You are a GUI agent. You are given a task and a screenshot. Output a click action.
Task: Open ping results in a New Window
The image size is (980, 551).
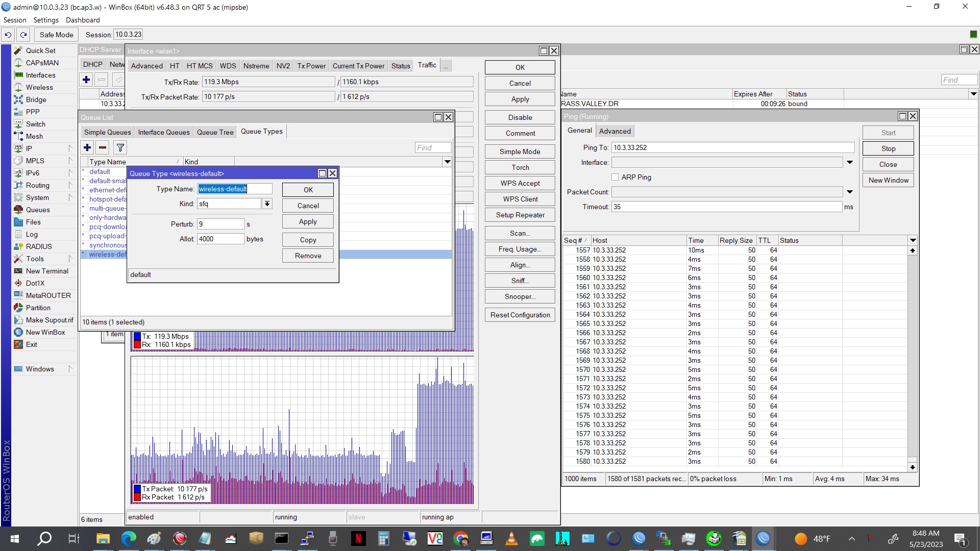(x=888, y=180)
